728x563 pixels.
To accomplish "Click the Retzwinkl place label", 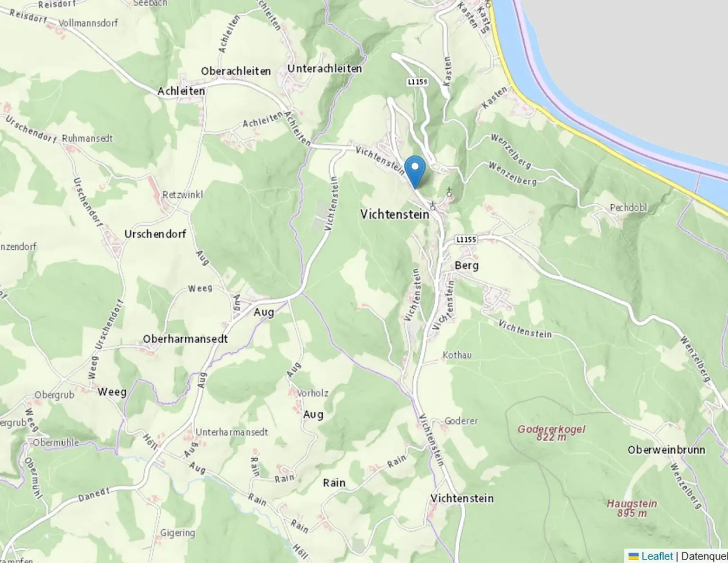I will point(182,195).
